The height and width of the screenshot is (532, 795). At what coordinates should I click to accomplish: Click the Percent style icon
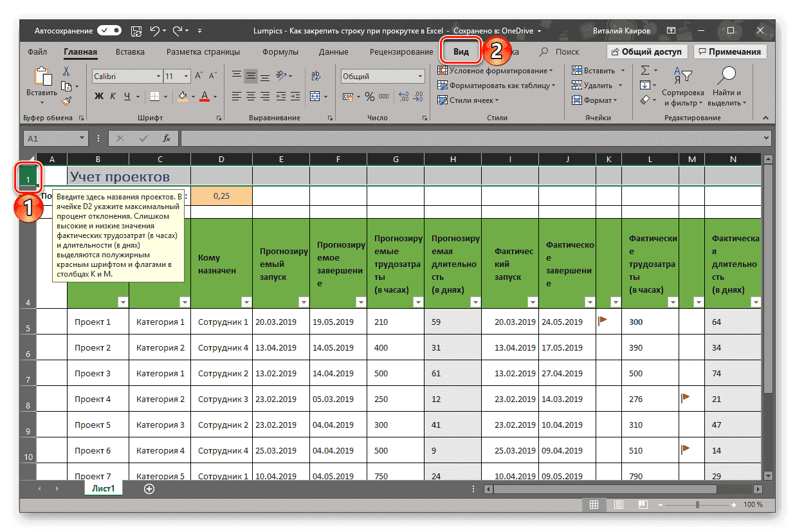[x=369, y=96]
